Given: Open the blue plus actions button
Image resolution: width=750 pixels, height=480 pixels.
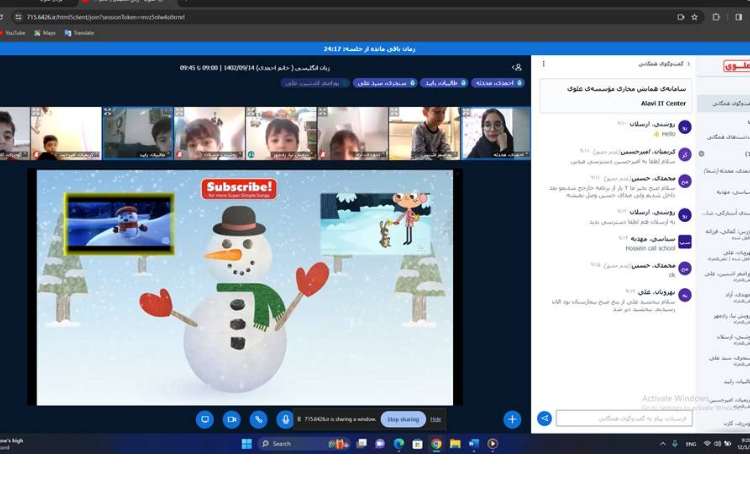Looking at the screenshot, I should click(x=512, y=419).
